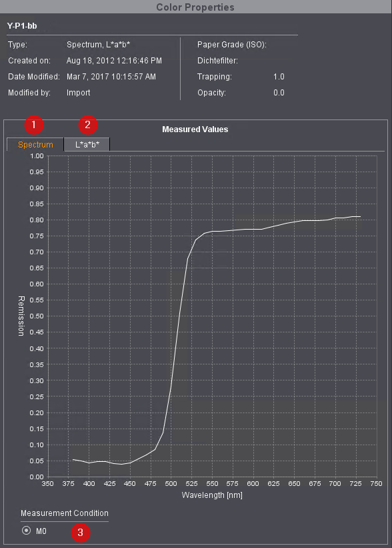
Task: Switch to the Spectrum tab
Action: tap(35, 145)
